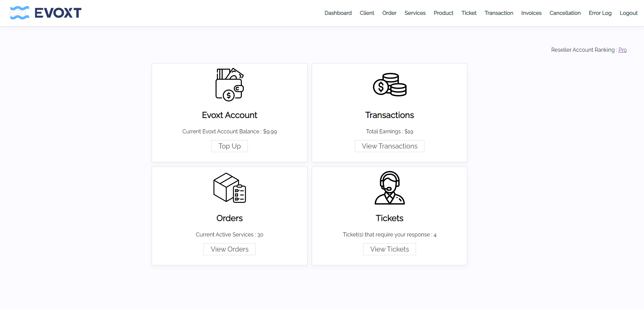Click the support agent Tickets icon
This screenshot has width=644, height=309.
click(x=389, y=188)
